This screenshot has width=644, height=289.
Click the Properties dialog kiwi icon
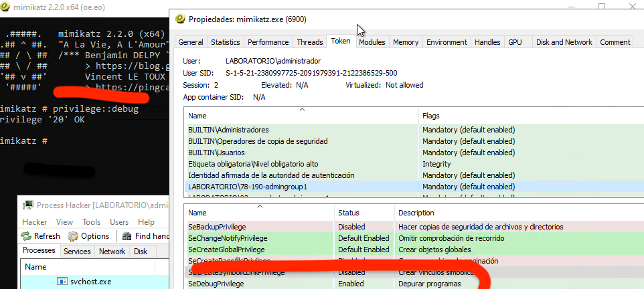click(x=179, y=19)
